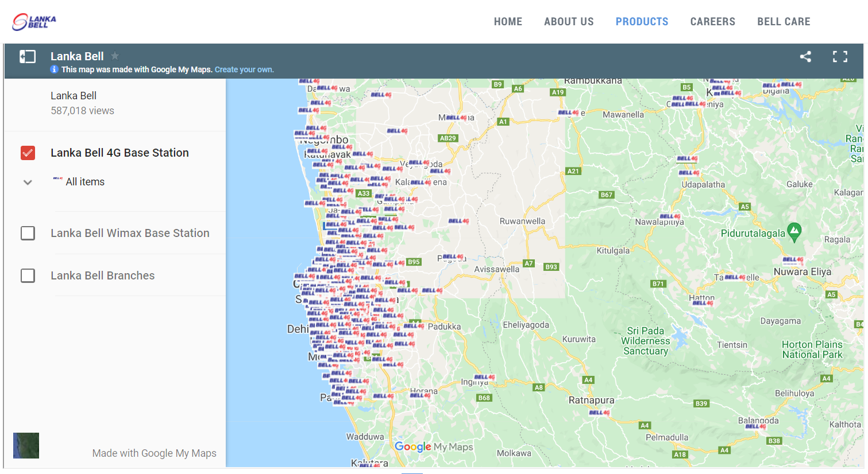This screenshot has width=868, height=474.
Task: Click the 'All items' label
Action: (x=85, y=182)
